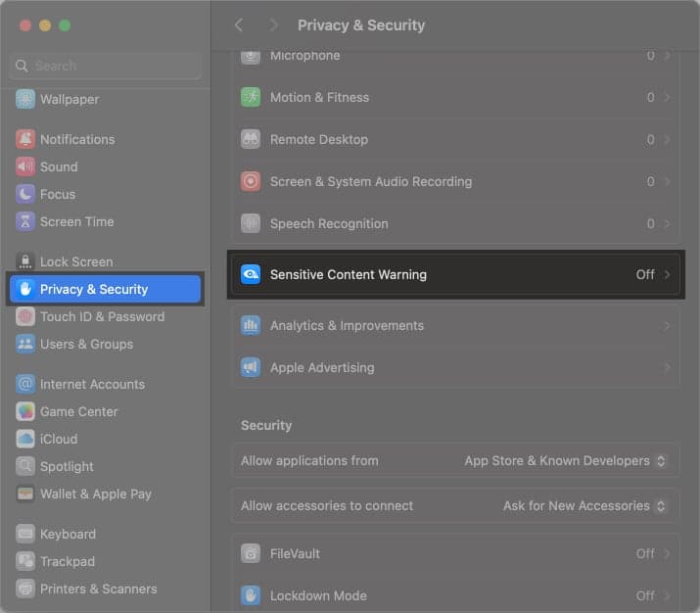
Task: Select Touch ID & Password label
Action: tap(102, 316)
